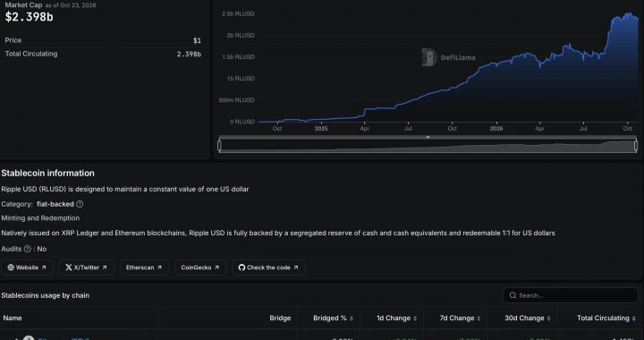The image size is (644, 340).
Task: Click the Price $1 value
Action: point(197,40)
